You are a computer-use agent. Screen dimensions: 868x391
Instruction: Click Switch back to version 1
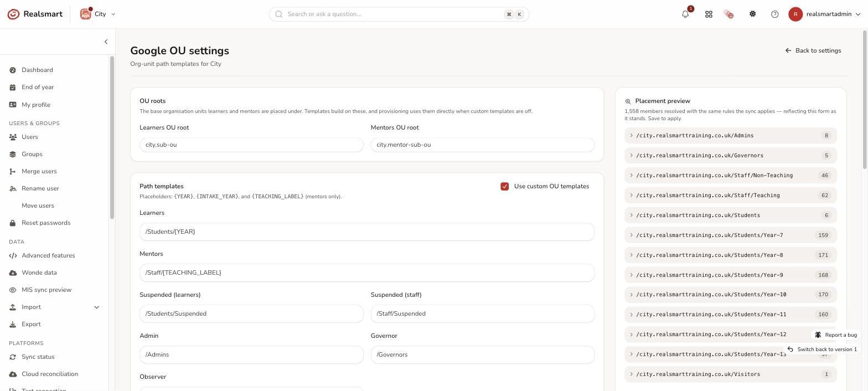pyautogui.click(x=822, y=349)
